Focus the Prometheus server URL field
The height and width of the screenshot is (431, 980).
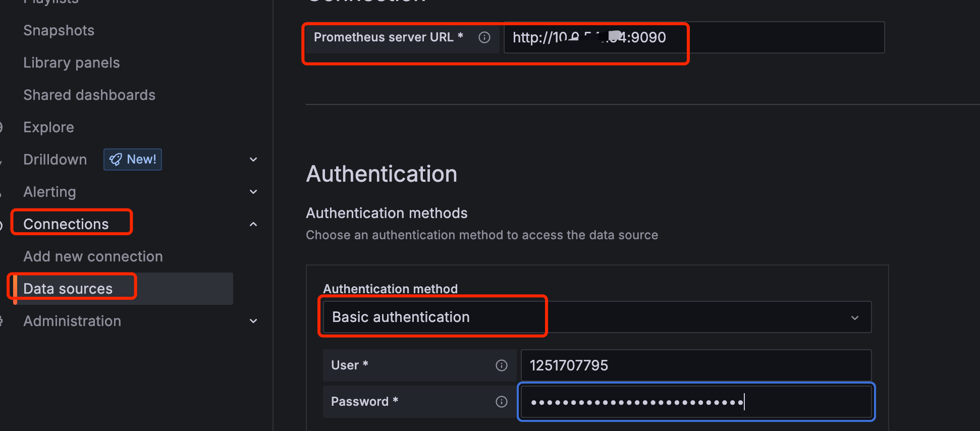(757, 37)
